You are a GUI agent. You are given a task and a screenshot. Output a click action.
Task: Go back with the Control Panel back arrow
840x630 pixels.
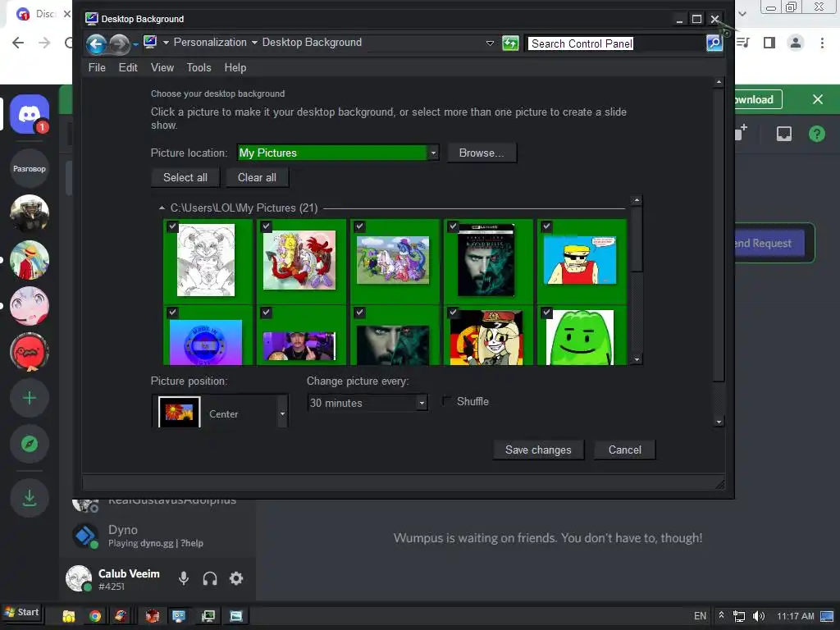[97, 44]
